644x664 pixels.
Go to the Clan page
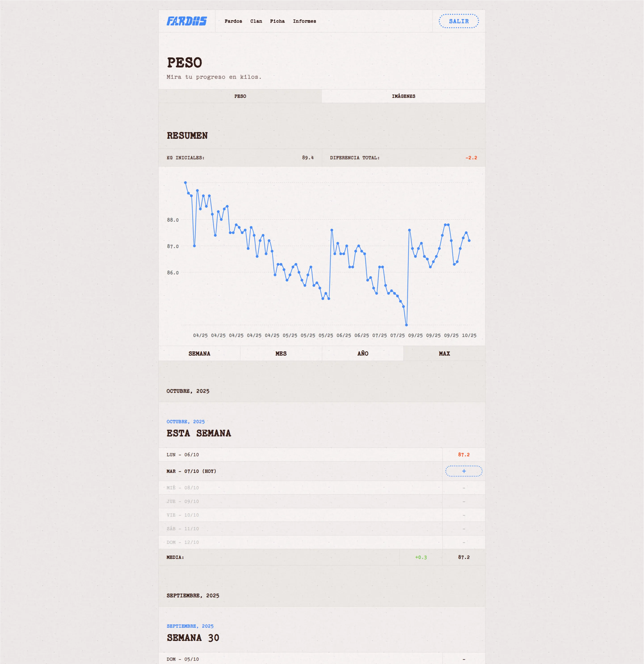(256, 21)
